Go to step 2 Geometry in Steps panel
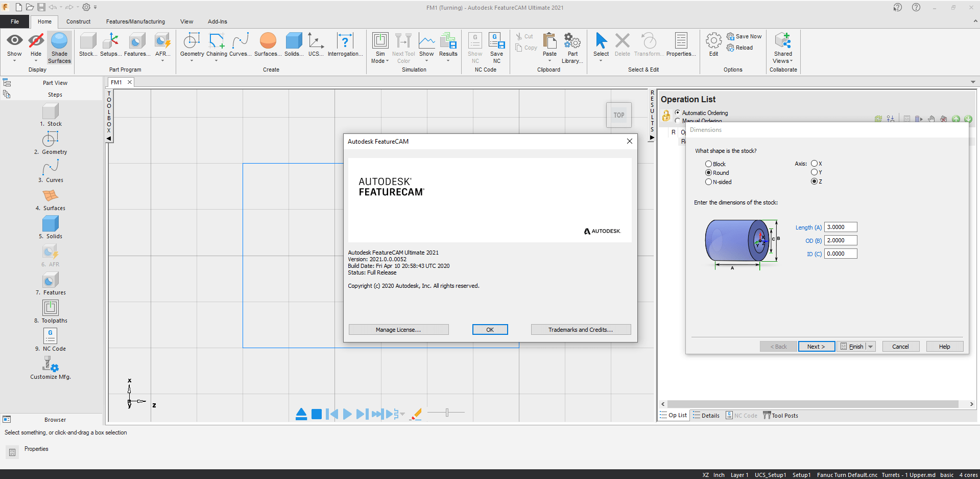The width and height of the screenshot is (980, 479). click(x=51, y=143)
